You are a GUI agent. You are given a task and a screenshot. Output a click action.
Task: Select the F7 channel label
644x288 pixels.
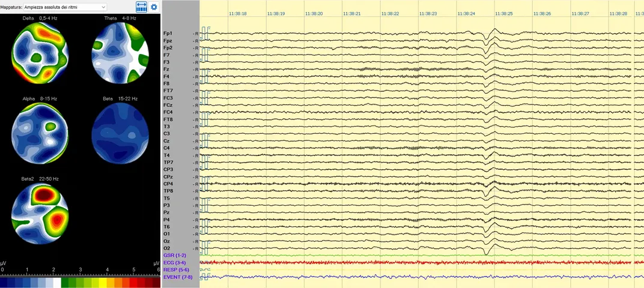166,55
